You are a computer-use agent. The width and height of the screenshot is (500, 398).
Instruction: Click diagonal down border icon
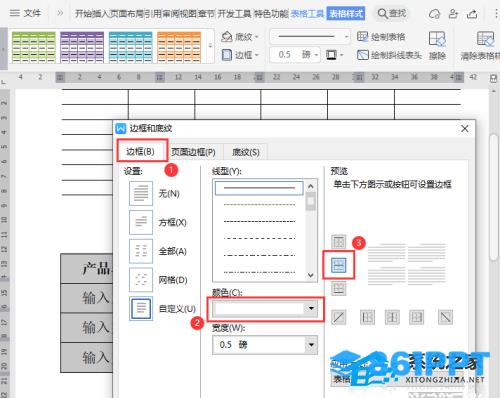pyautogui.click(x=445, y=317)
